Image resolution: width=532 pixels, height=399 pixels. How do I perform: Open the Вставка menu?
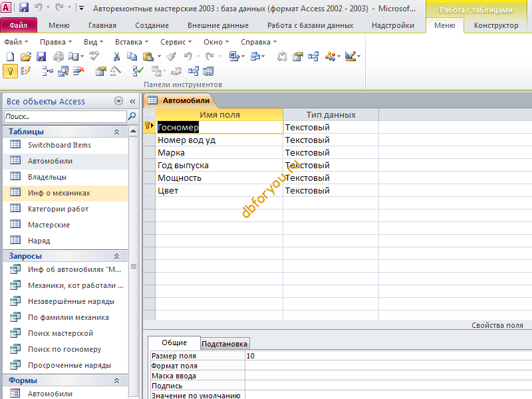coord(132,42)
